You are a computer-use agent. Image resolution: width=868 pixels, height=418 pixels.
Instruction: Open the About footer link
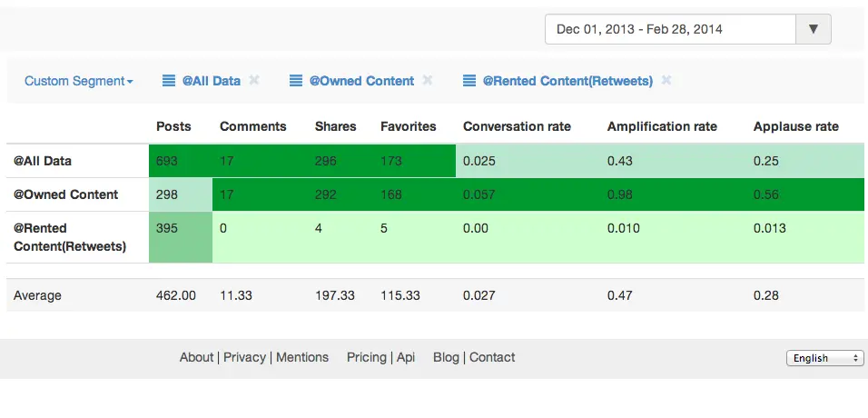point(196,357)
